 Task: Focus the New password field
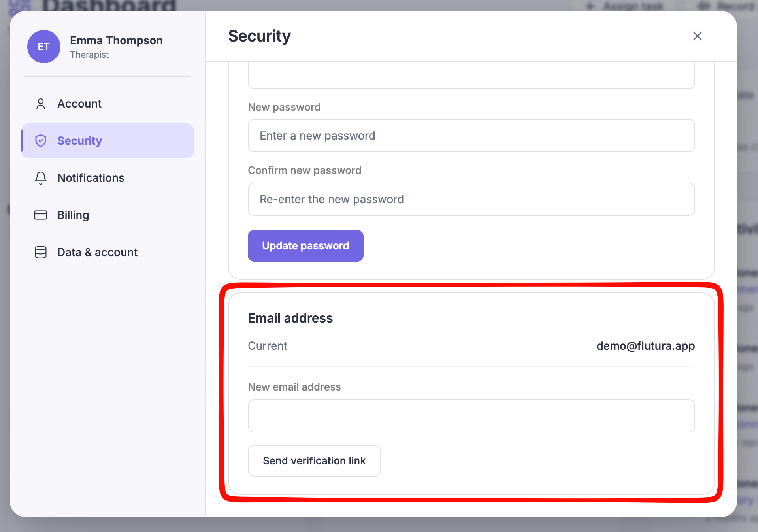[471, 136]
